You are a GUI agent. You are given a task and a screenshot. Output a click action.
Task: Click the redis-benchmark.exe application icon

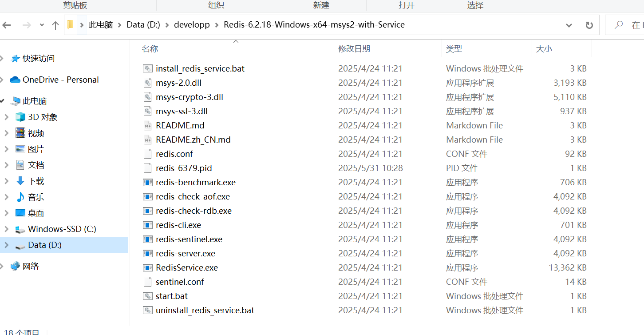click(147, 182)
